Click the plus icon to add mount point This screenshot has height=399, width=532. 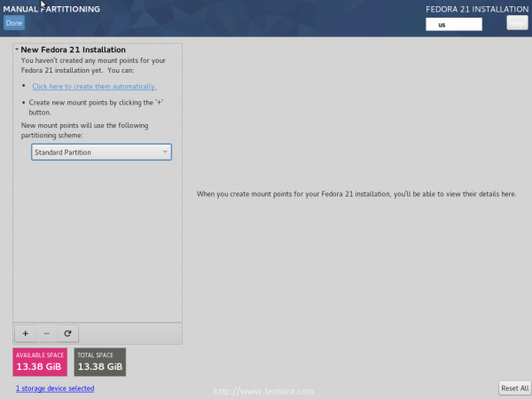tap(26, 333)
